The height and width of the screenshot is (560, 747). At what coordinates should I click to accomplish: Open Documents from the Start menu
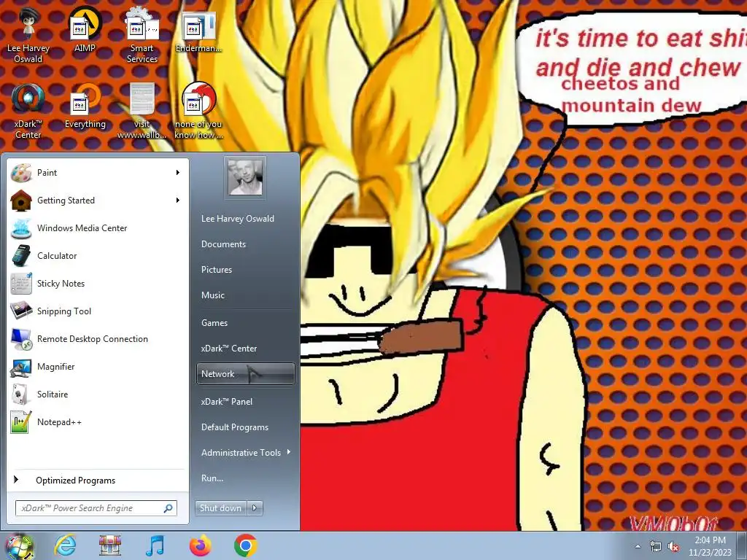click(x=223, y=244)
